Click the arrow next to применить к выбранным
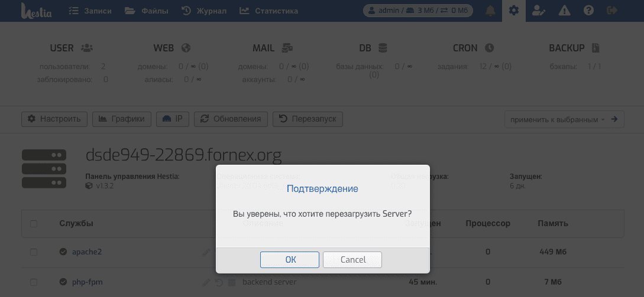The width and height of the screenshot is (644, 297). point(614,119)
